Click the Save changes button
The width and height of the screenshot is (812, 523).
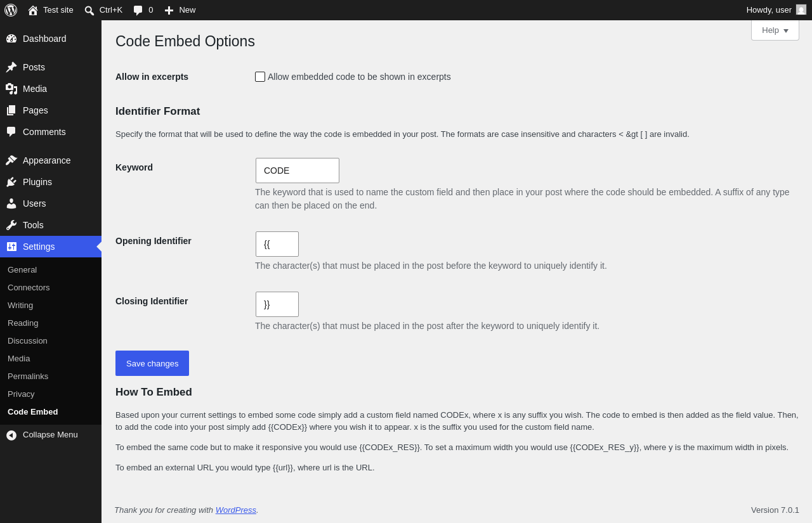152,363
